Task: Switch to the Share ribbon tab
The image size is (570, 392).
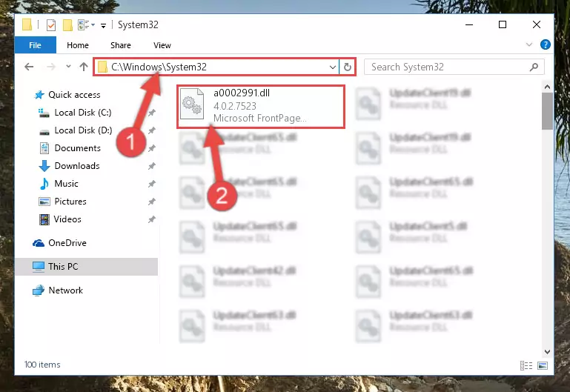Action: click(x=121, y=45)
